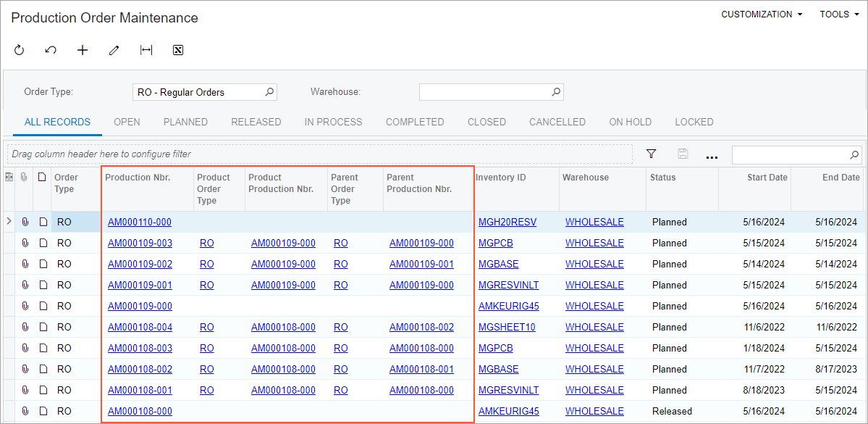The width and height of the screenshot is (868, 424).
Task: Click the Refresh icon in the toolbar
Action: point(20,50)
